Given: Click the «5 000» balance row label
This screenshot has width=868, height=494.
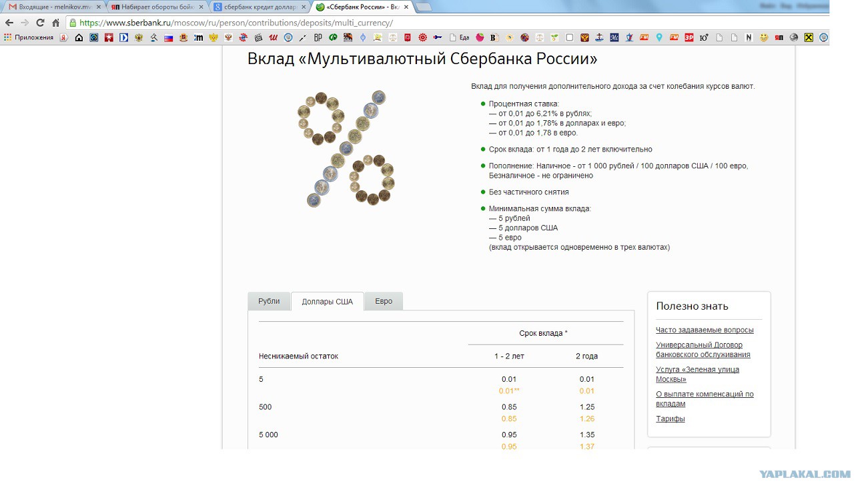Looking at the screenshot, I should [x=268, y=435].
